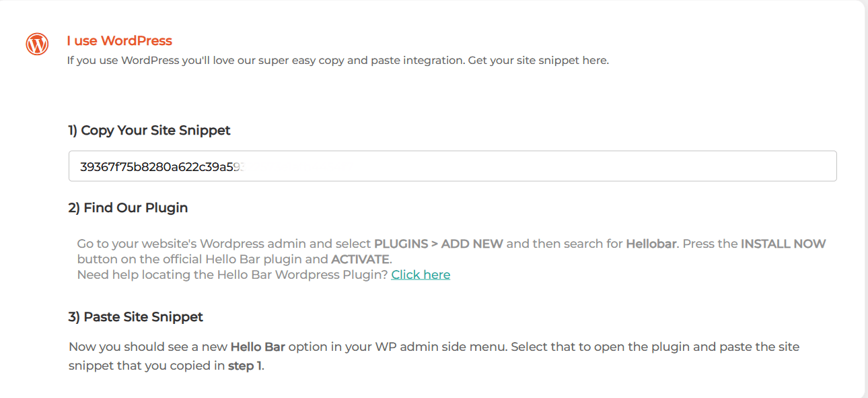Click the orange WordPress logo icon
868x398 pixels.
[x=37, y=44]
